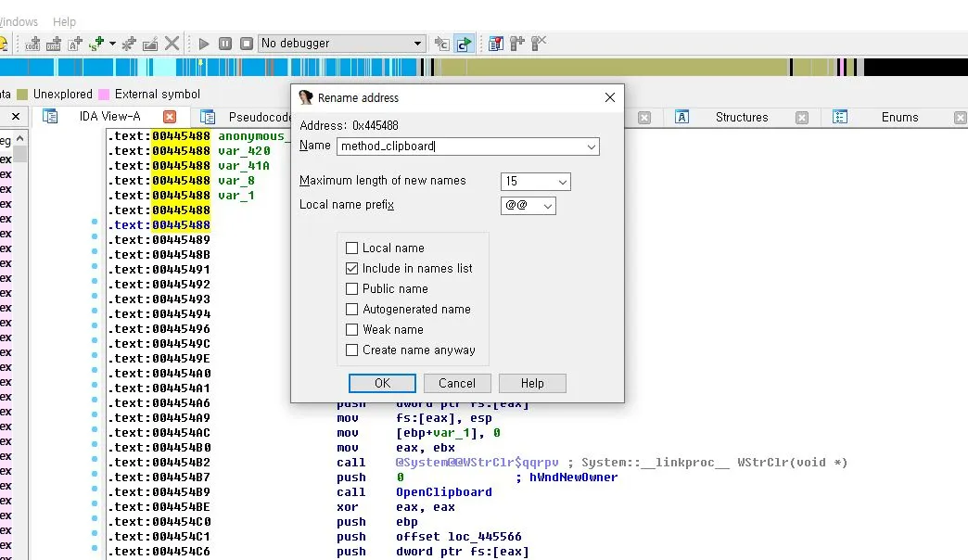The width and height of the screenshot is (968, 560).
Task: Close the IDA View-A tab
Action: 170,117
